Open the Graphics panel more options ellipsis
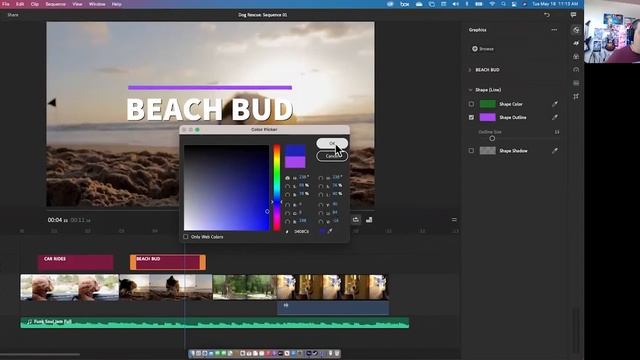640x360 pixels. tap(554, 30)
